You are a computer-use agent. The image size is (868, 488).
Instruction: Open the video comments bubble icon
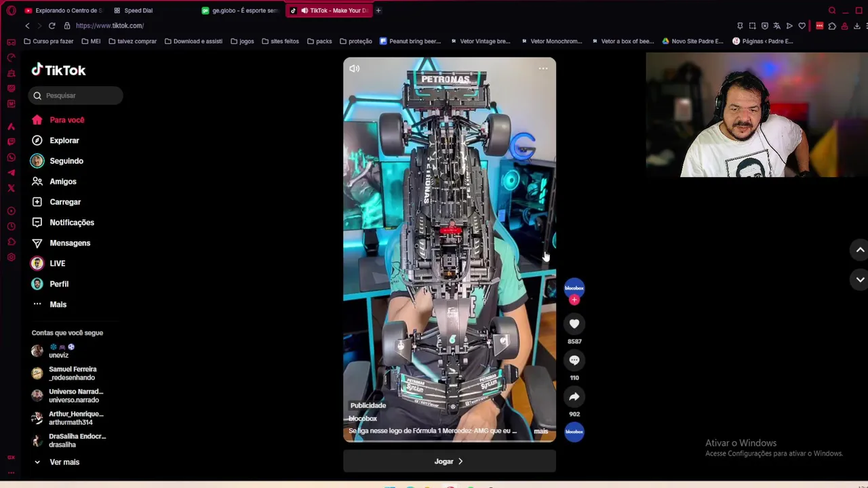[x=574, y=361]
